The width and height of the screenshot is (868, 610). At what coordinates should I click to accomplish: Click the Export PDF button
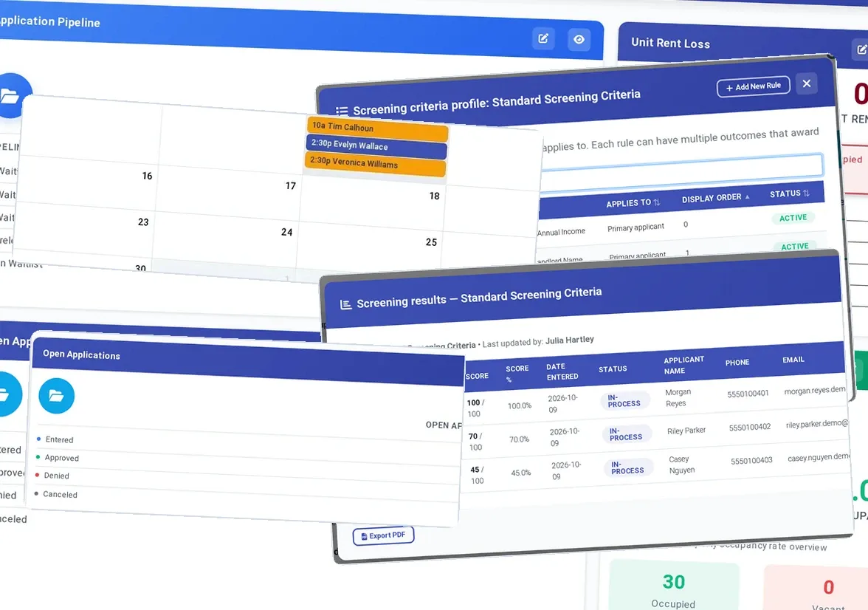pyautogui.click(x=383, y=535)
